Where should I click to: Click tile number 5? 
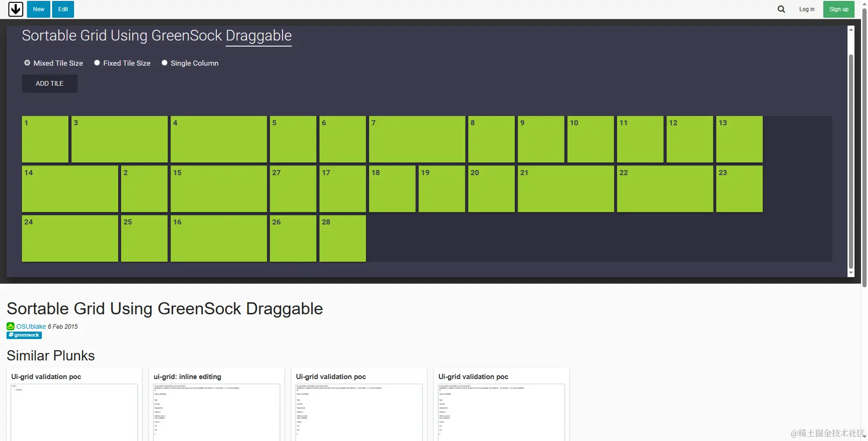click(293, 139)
